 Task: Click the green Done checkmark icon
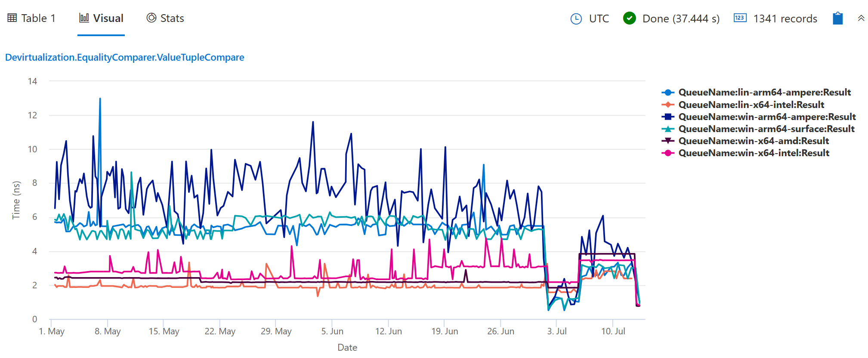(x=630, y=18)
